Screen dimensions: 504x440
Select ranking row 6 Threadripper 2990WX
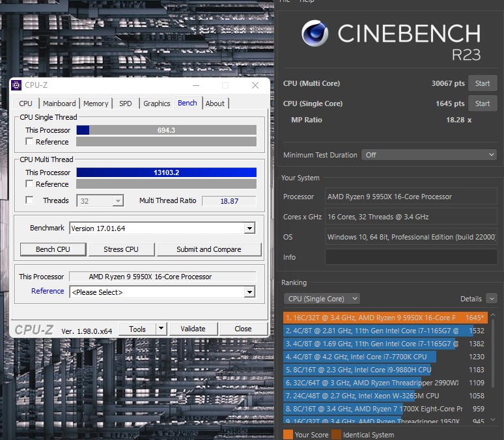click(385, 383)
